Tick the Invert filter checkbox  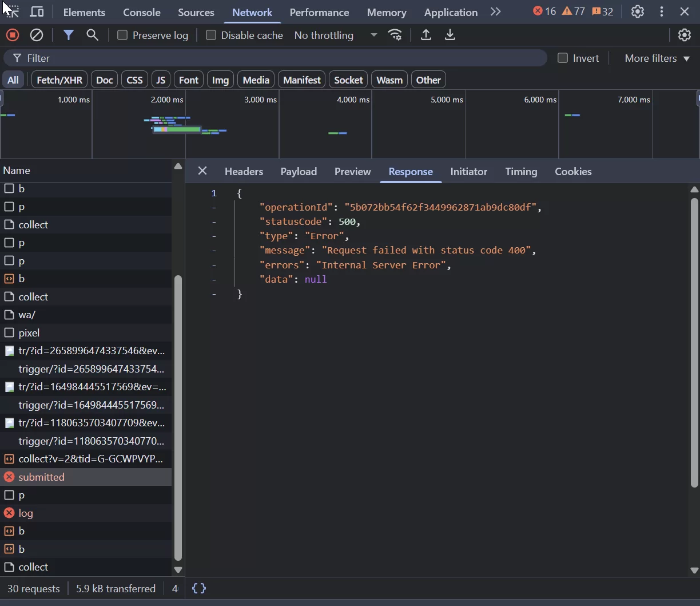563,58
